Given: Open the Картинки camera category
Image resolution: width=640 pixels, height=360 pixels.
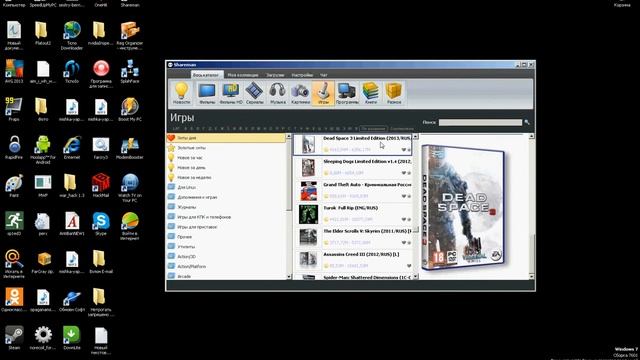Looking at the screenshot, I should click(x=300, y=93).
